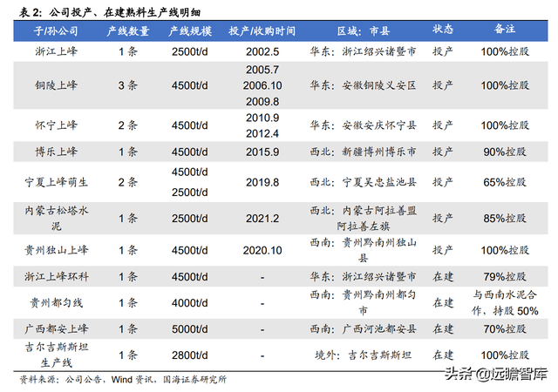Select the 西南：贵州黔南州独山县 cell
The height and width of the screenshot is (392, 558).
[363, 250]
